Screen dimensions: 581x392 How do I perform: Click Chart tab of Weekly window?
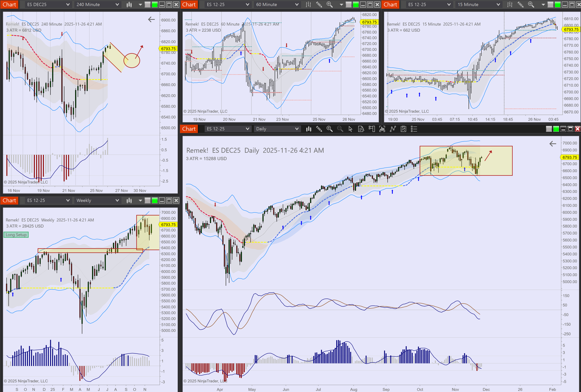9,200
